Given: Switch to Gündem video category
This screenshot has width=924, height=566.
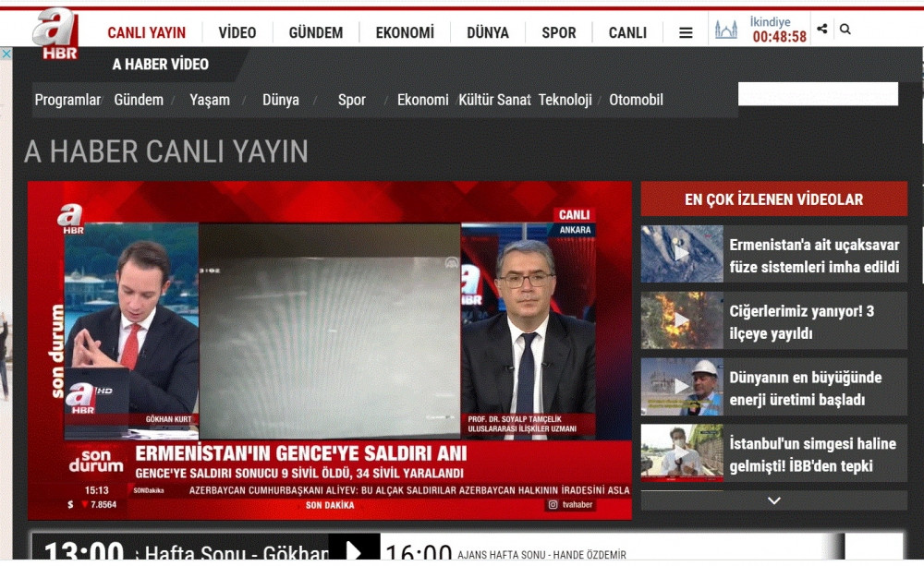Looking at the screenshot, I should [139, 100].
